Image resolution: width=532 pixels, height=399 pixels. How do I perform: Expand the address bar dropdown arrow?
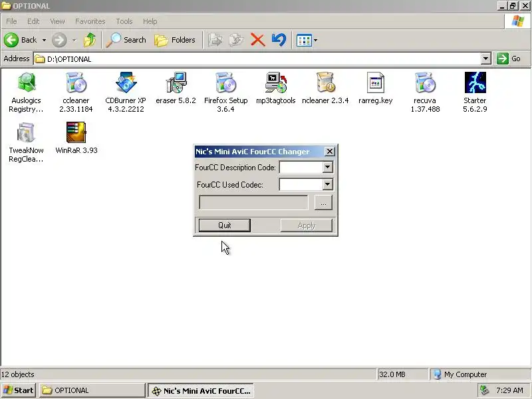point(486,59)
